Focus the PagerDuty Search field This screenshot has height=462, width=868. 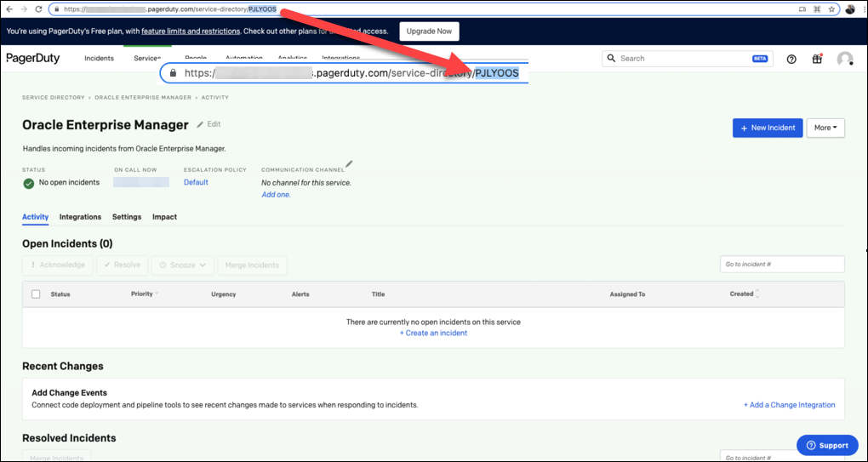pos(688,59)
